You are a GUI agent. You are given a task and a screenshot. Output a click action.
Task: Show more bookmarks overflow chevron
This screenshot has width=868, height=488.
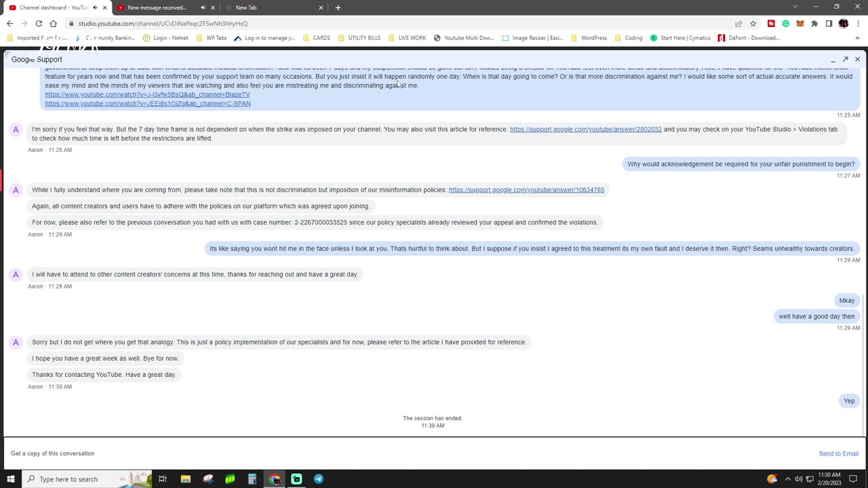pyautogui.click(x=857, y=38)
